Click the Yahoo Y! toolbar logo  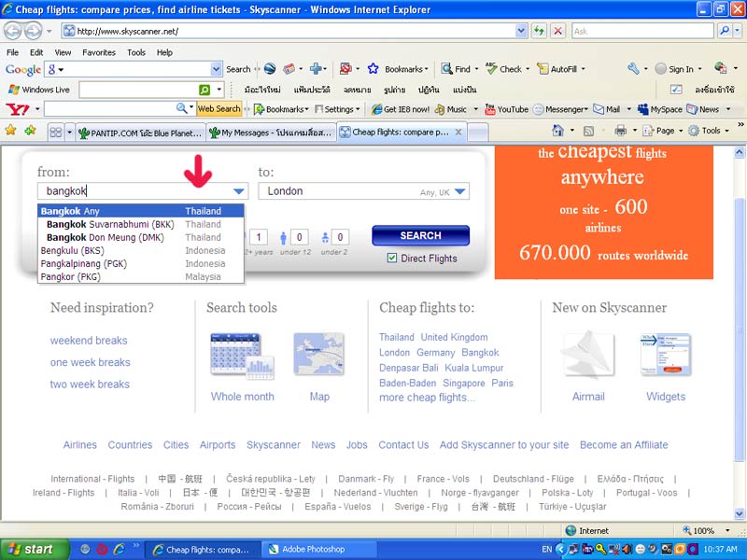point(18,109)
